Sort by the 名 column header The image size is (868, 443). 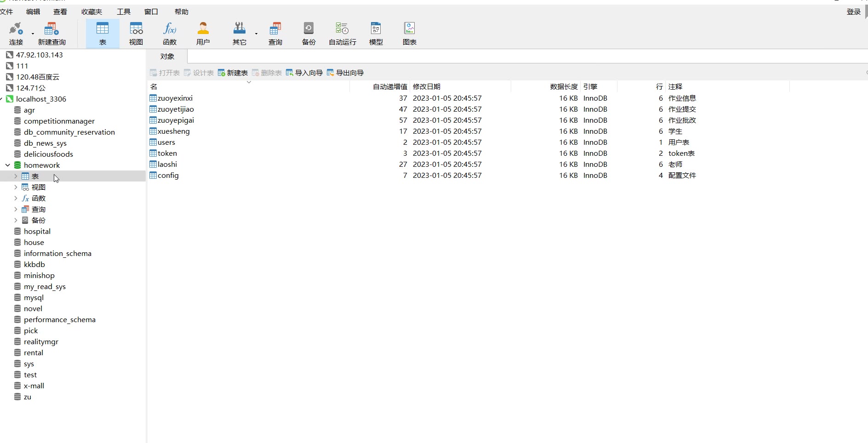248,86
